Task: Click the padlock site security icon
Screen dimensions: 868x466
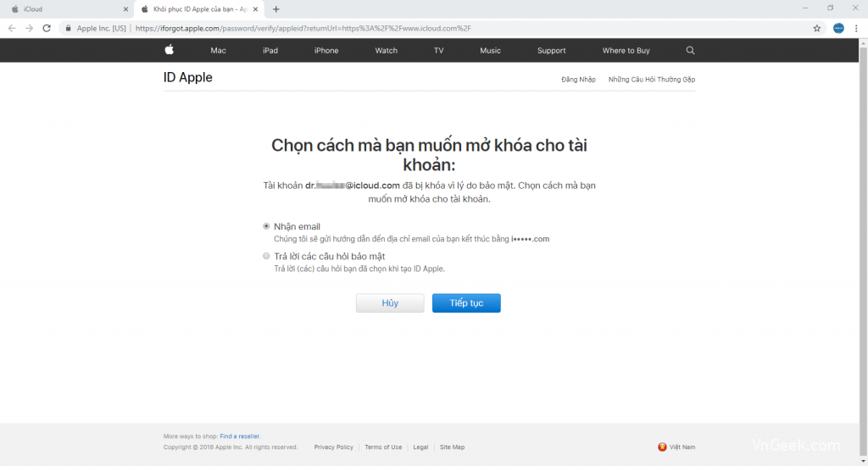Action: (x=68, y=28)
